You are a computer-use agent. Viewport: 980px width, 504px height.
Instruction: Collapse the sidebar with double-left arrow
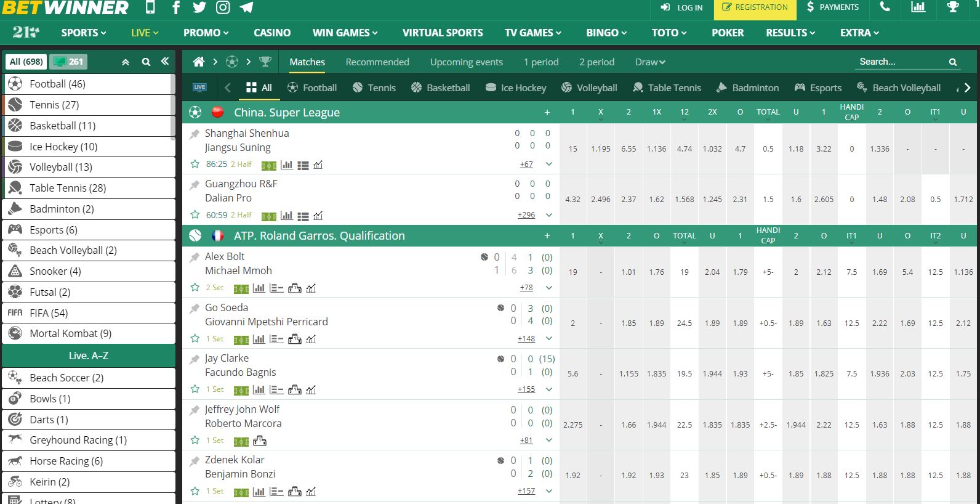(164, 62)
